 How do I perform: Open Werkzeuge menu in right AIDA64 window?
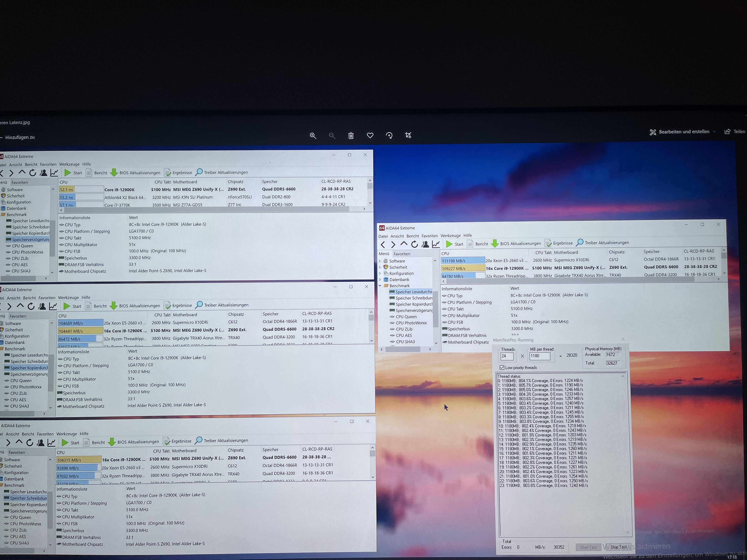(450, 236)
